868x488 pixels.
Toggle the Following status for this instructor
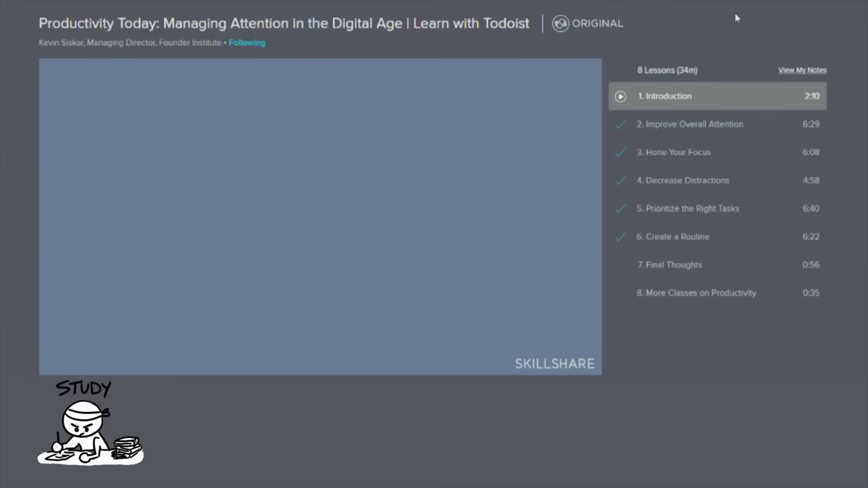[x=247, y=42]
